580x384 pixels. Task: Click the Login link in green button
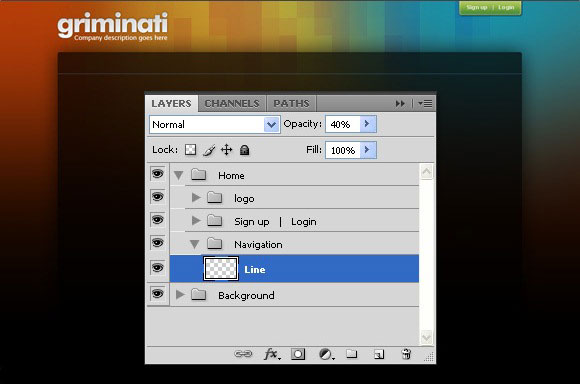(506, 7)
